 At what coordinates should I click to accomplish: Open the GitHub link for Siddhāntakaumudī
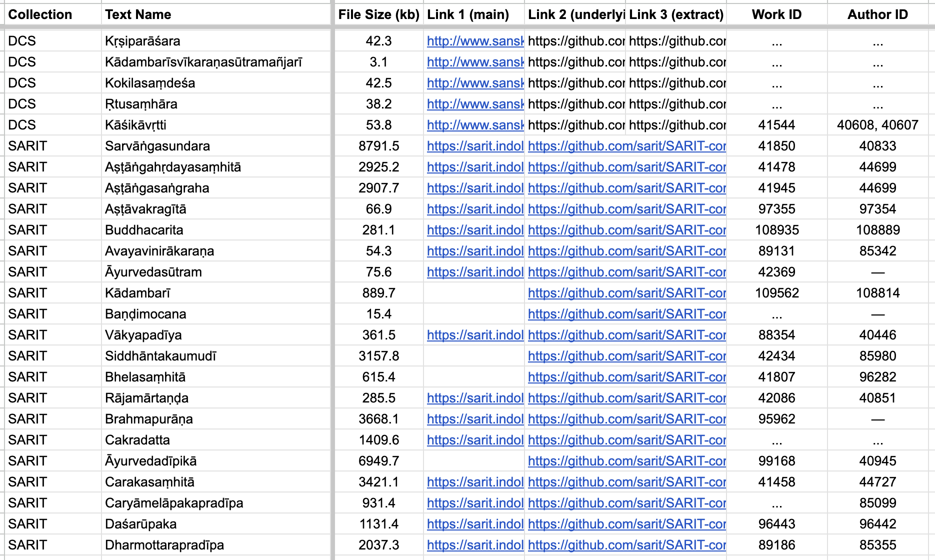626,356
